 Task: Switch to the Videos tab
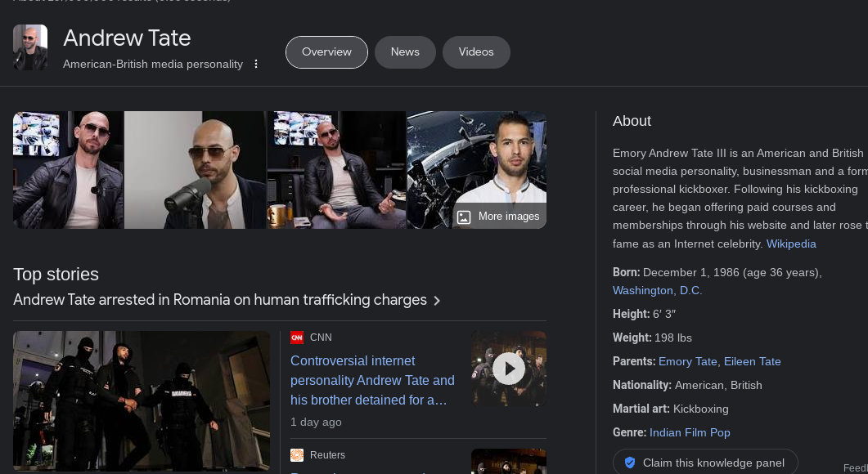[476, 52]
